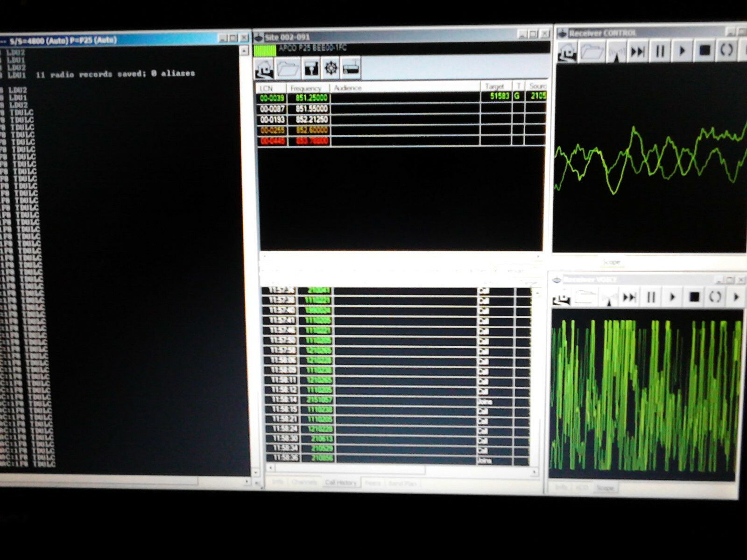Click the LCN column header
This screenshot has height=560, width=747.
point(267,88)
